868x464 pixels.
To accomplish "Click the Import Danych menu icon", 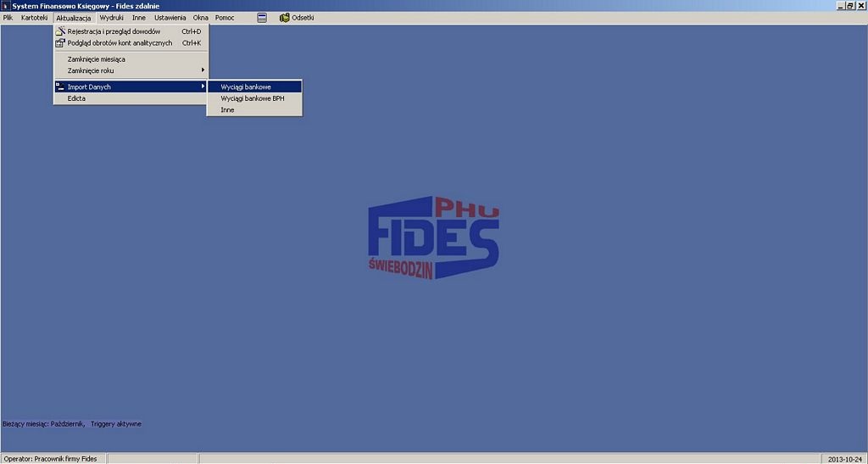I will [x=60, y=87].
